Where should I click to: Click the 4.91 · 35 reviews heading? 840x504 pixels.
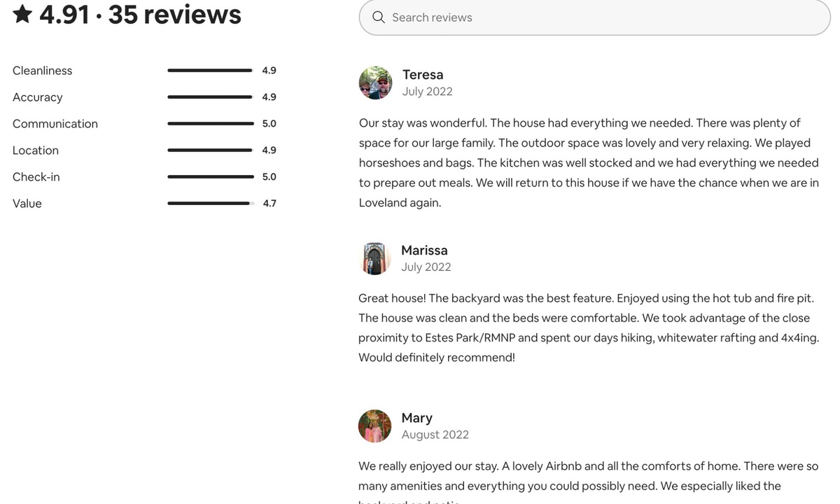point(127,14)
